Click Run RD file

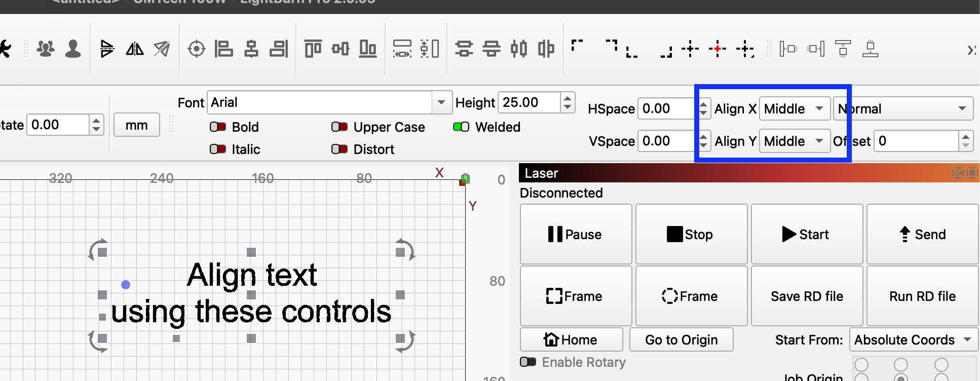(923, 296)
